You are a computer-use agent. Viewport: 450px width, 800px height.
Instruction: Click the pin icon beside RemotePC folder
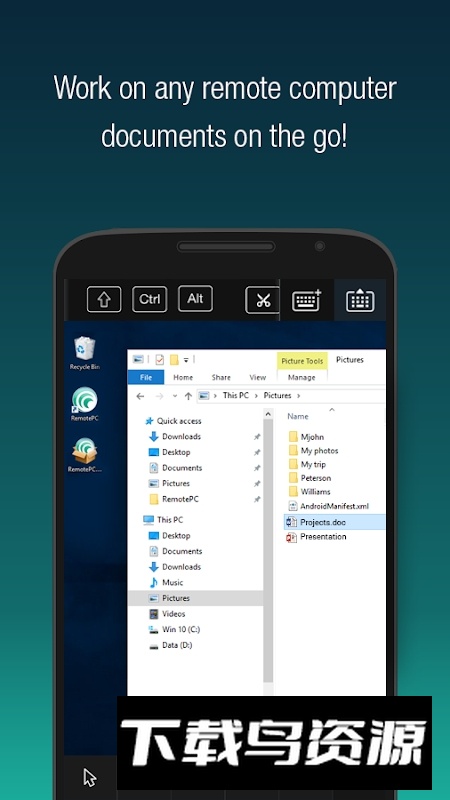pyautogui.click(x=257, y=499)
